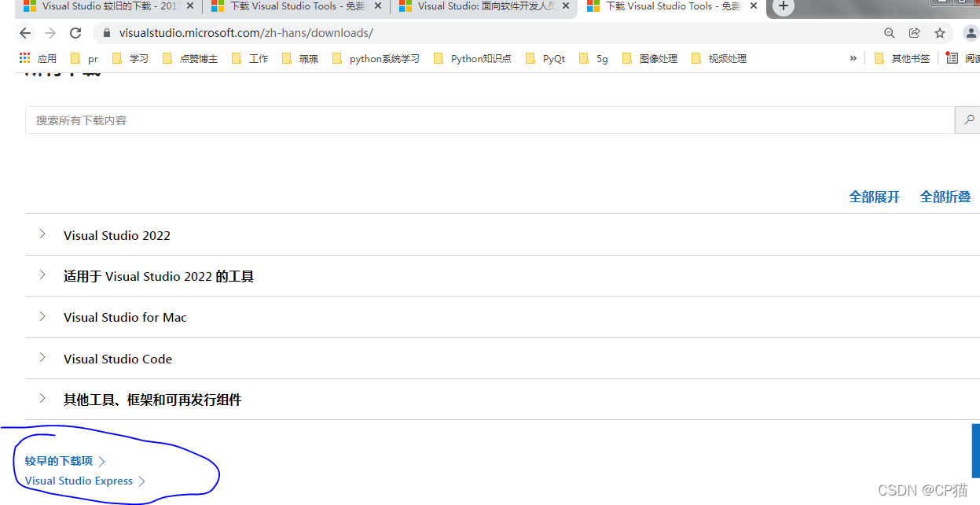Open the 珮珮 bookmark folder

[299, 58]
